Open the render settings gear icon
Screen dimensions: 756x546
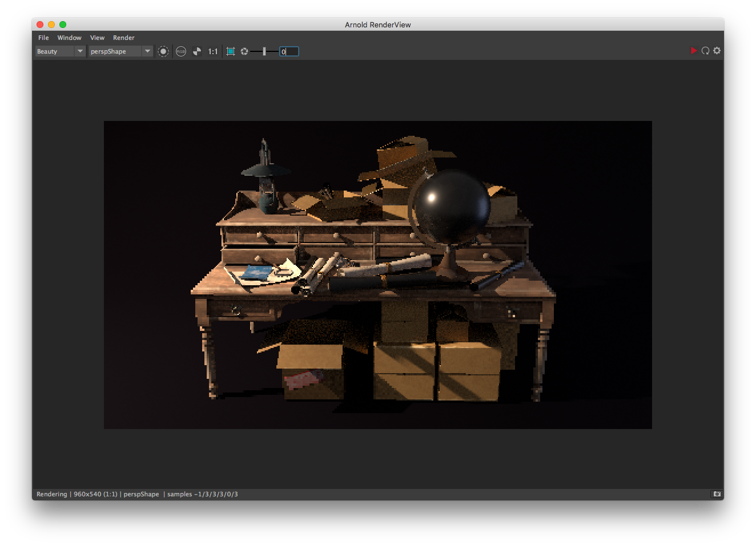coord(717,51)
